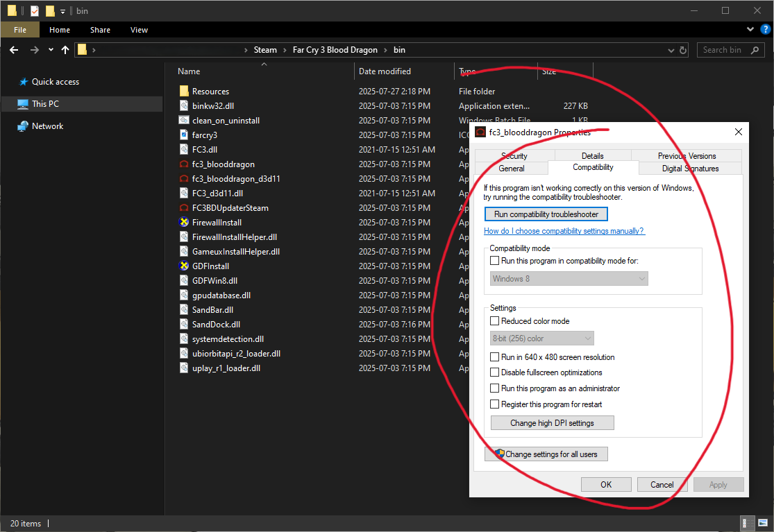Click Properties icon in quick access toolbar
Screen dimensions: 774x532
coord(35,11)
